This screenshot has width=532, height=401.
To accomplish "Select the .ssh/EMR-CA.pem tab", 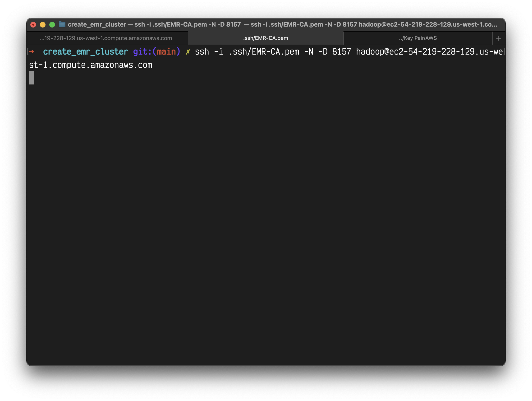I will pyautogui.click(x=266, y=38).
